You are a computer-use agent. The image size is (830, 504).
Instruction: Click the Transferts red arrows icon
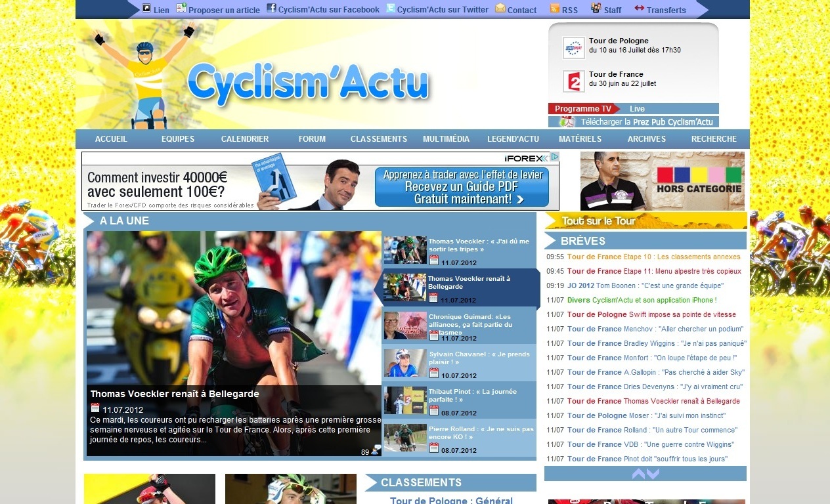(640, 9)
